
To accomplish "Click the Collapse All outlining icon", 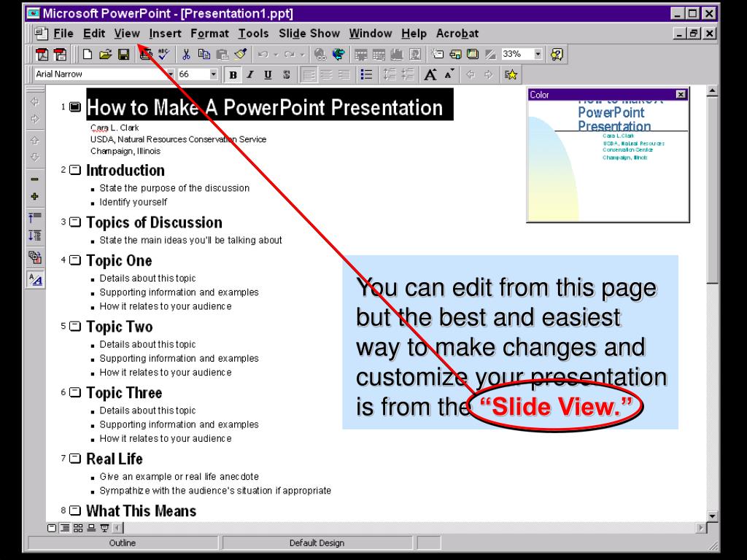I will 35,217.
